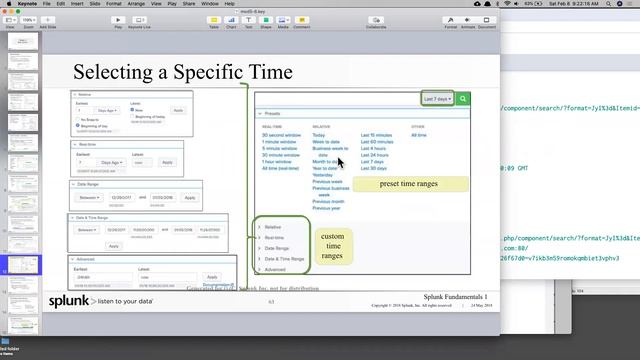This screenshot has width=640, height=360.
Task: Select the 'Beginning of today' Latest option
Action: [x=132, y=116]
